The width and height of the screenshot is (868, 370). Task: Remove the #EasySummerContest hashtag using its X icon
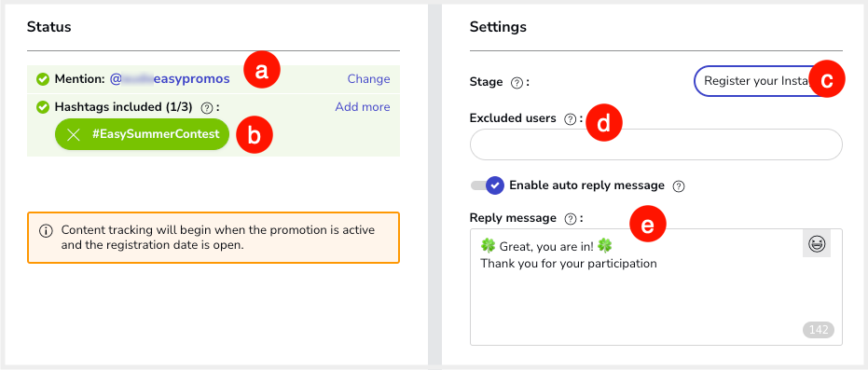(73, 134)
